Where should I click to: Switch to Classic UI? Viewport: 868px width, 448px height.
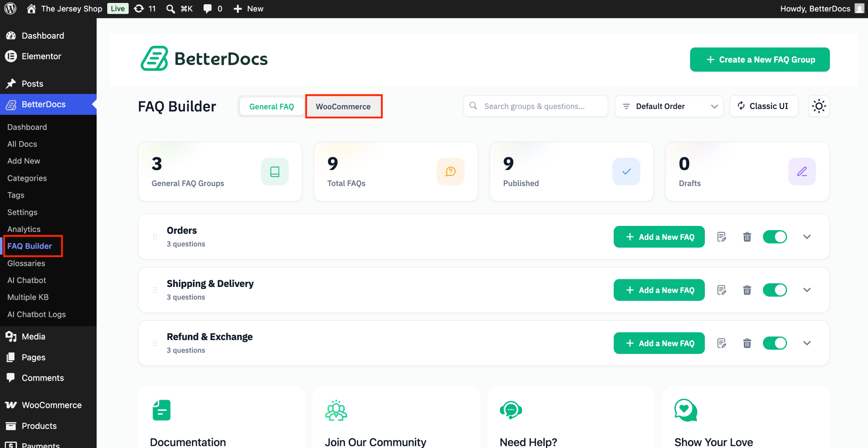pos(764,106)
